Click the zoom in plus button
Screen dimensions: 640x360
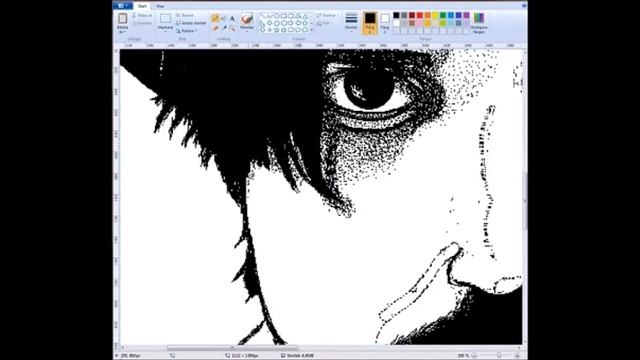[518, 356]
